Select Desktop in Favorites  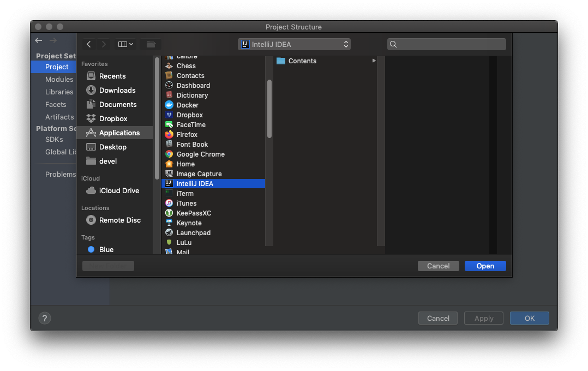pyautogui.click(x=115, y=147)
